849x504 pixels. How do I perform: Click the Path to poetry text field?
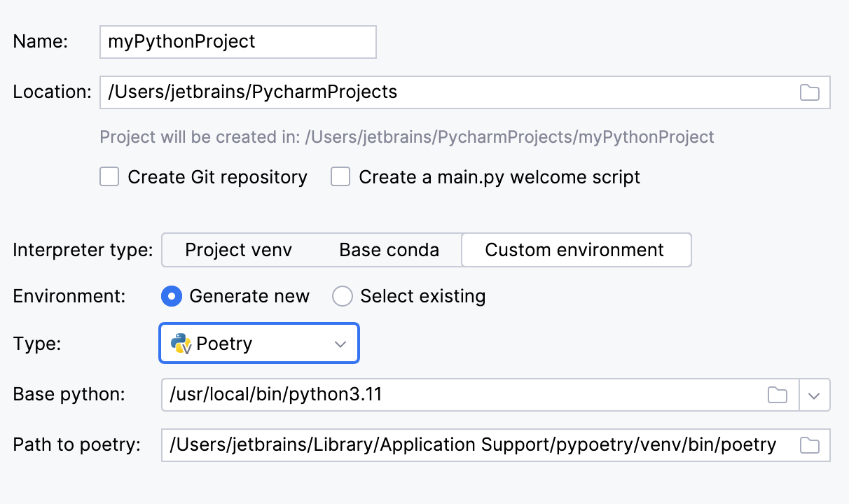[x=473, y=445]
